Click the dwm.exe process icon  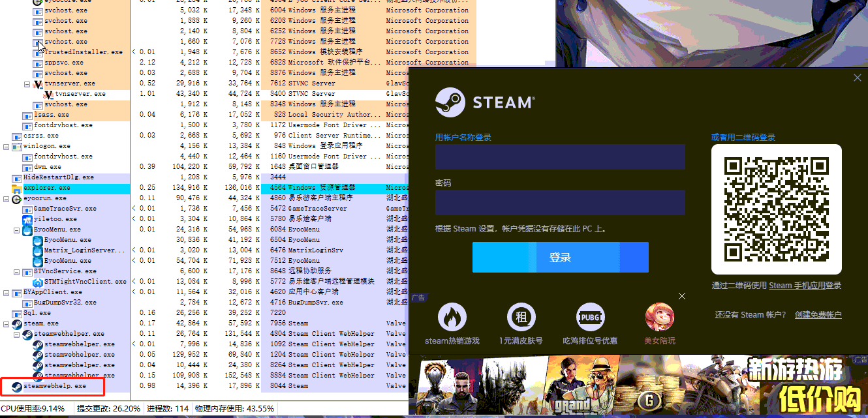[27, 167]
